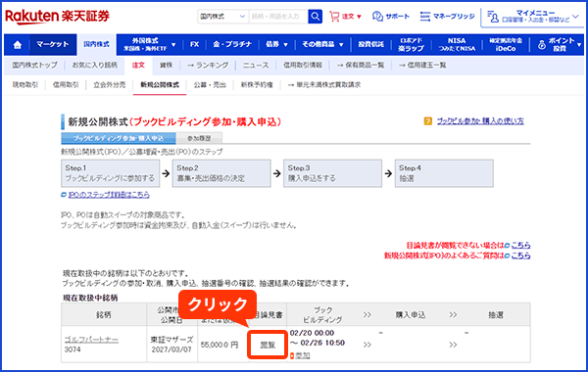
Task: Select 国内株式 main navigation tab
Action: pos(97,45)
